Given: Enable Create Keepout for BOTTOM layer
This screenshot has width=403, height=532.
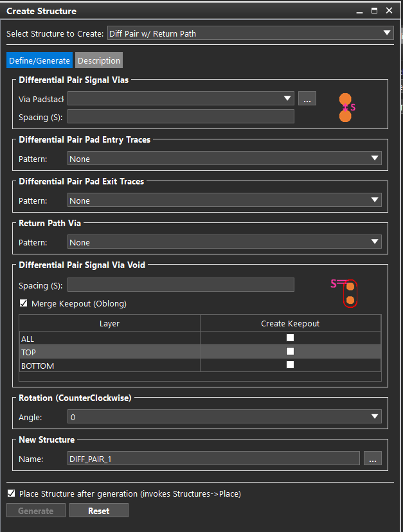Looking at the screenshot, I should pos(291,365).
